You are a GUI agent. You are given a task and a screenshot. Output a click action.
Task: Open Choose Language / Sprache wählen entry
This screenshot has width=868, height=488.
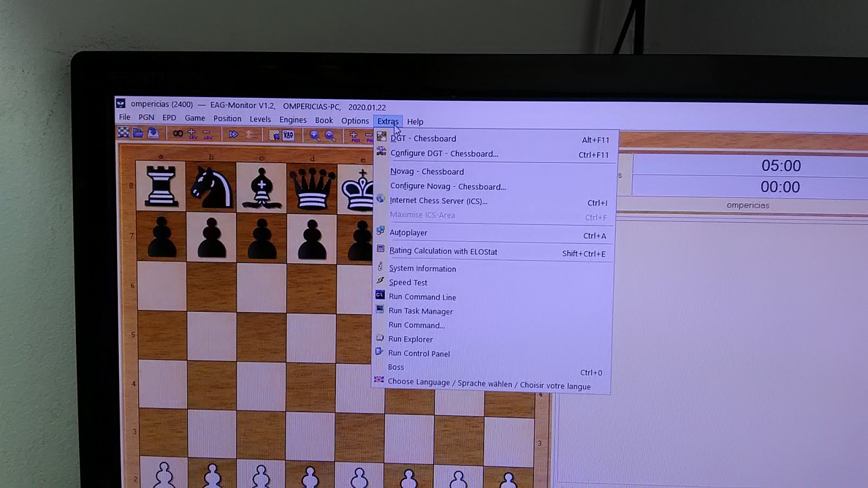[x=491, y=384]
